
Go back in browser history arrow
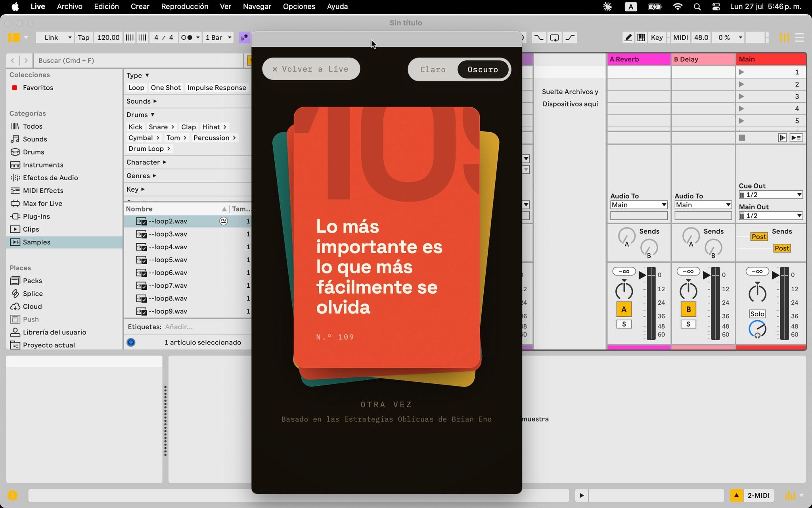coord(13,60)
